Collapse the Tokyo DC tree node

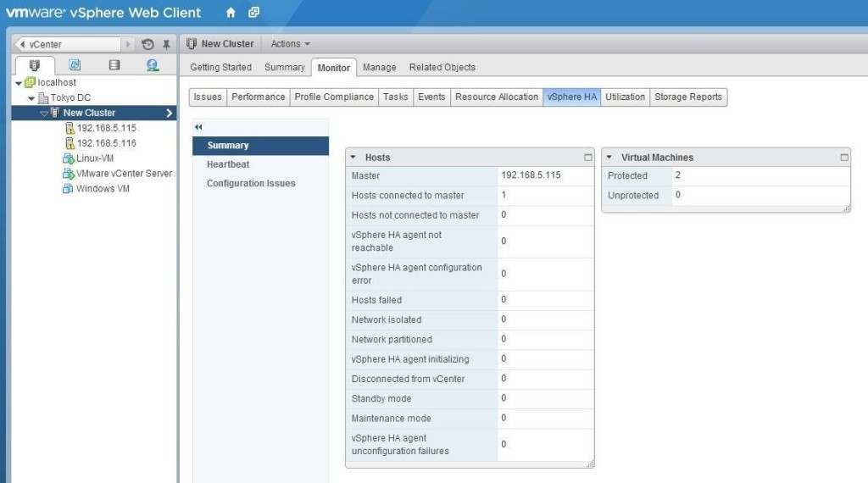[31, 98]
